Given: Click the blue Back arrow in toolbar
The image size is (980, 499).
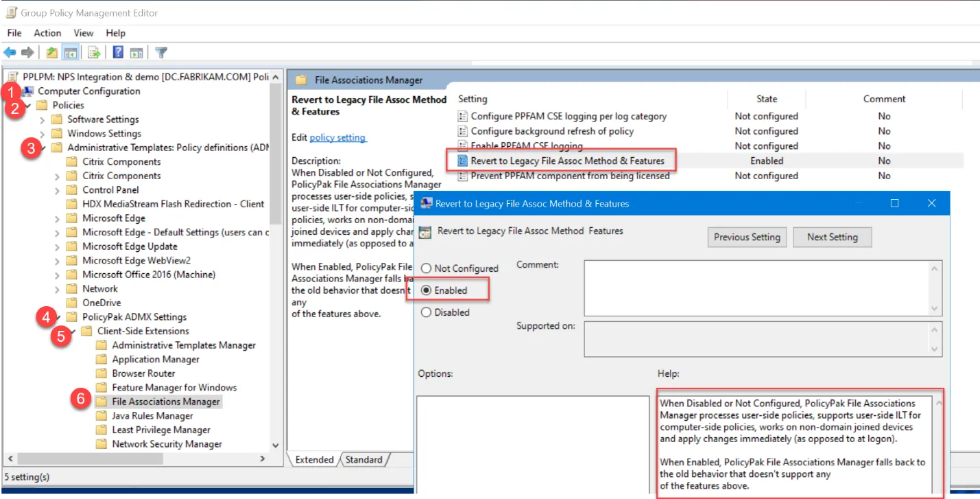Looking at the screenshot, I should (10, 52).
